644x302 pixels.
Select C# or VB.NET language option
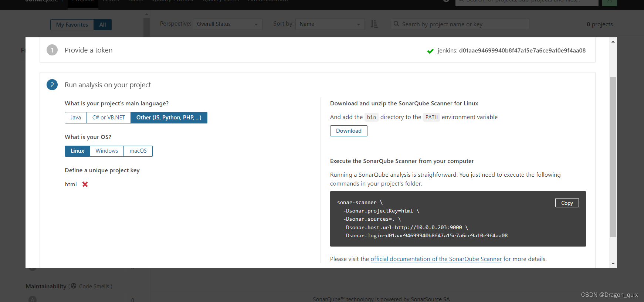coord(109,118)
